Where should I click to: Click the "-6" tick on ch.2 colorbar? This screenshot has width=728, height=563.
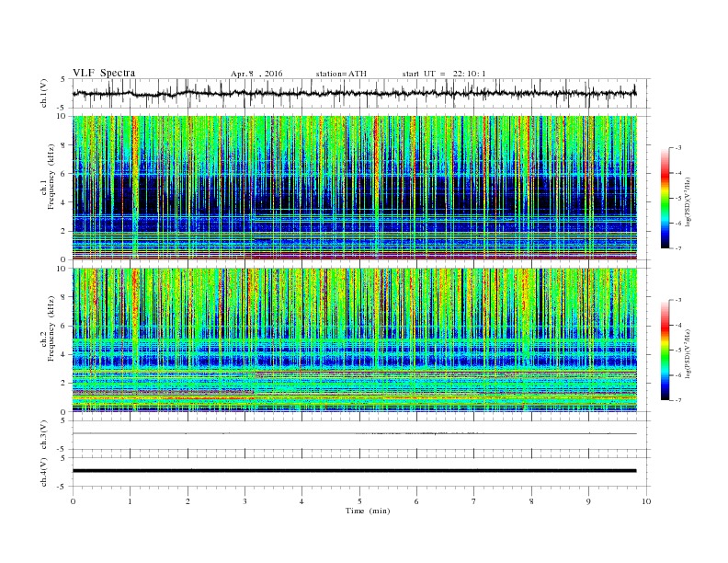(x=678, y=375)
